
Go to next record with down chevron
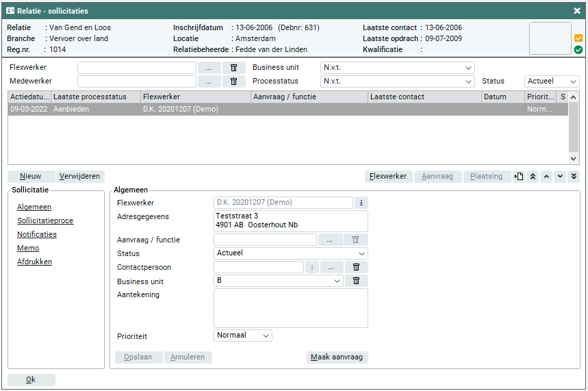tap(560, 177)
